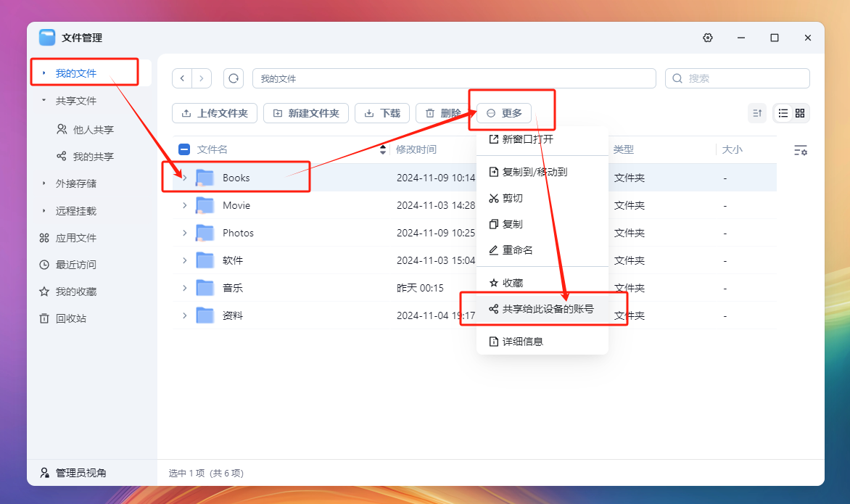The width and height of the screenshot is (850, 504).
Task: Switch to list view layout
Action: tap(783, 113)
